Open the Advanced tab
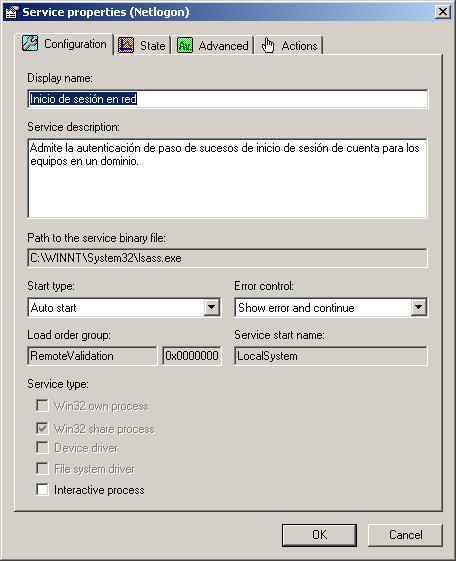Image resolution: width=456 pixels, height=561 pixels. (213, 45)
